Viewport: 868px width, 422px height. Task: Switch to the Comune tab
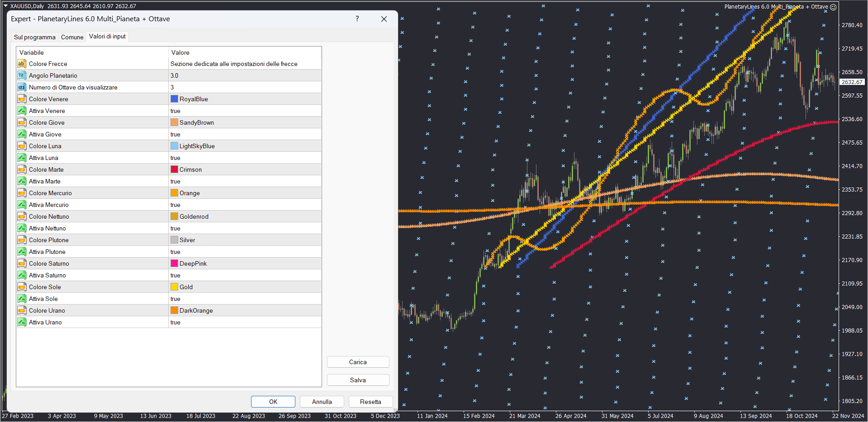(72, 37)
